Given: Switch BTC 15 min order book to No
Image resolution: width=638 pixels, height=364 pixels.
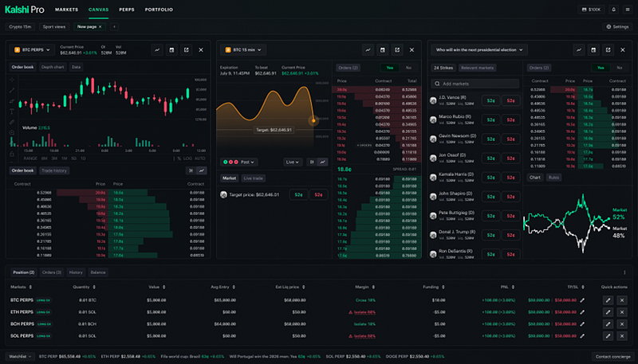Looking at the screenshot, I should point(408,68).
